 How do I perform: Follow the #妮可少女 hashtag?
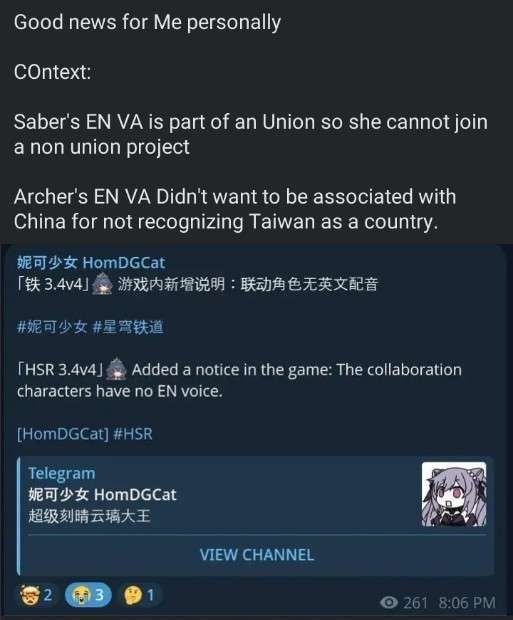(51, 327)
